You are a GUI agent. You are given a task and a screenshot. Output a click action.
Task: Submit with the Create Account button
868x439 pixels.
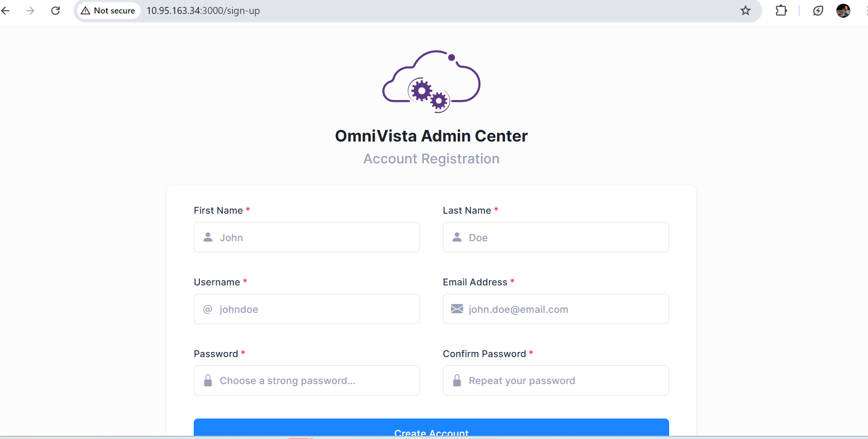(431, 428)
